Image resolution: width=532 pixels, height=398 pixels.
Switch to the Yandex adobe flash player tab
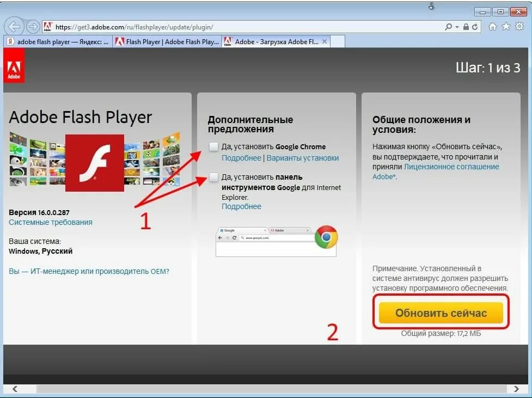tap(58, 42)
